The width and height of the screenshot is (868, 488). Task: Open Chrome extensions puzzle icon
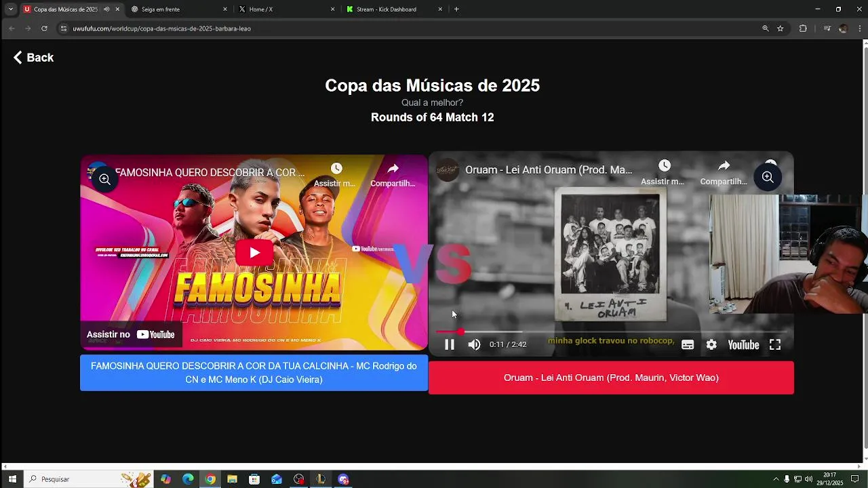pos(803,28)
